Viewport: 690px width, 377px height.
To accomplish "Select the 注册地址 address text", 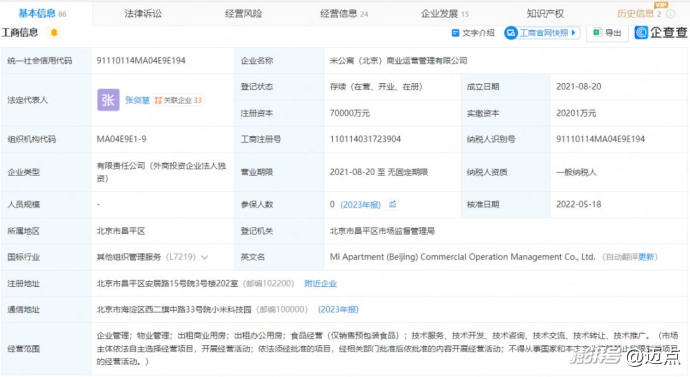I will tap(167, 284).
